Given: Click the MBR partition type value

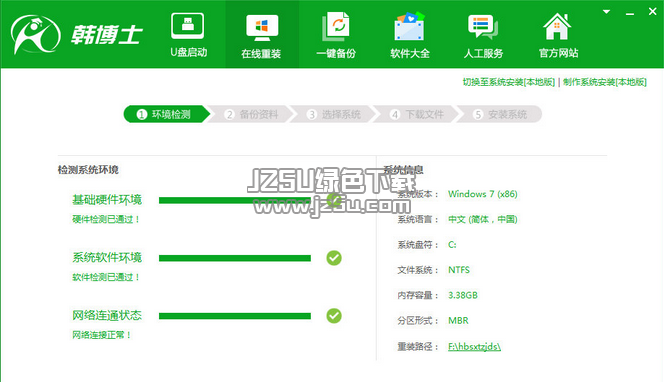Looking at the screenshot, I should (x=458, y=321).
